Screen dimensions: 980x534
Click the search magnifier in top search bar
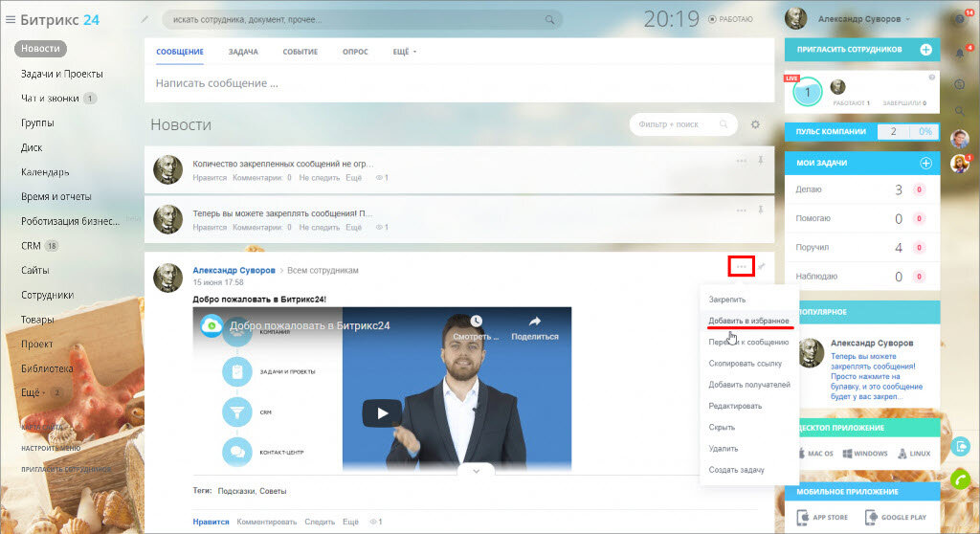(549, 19)
